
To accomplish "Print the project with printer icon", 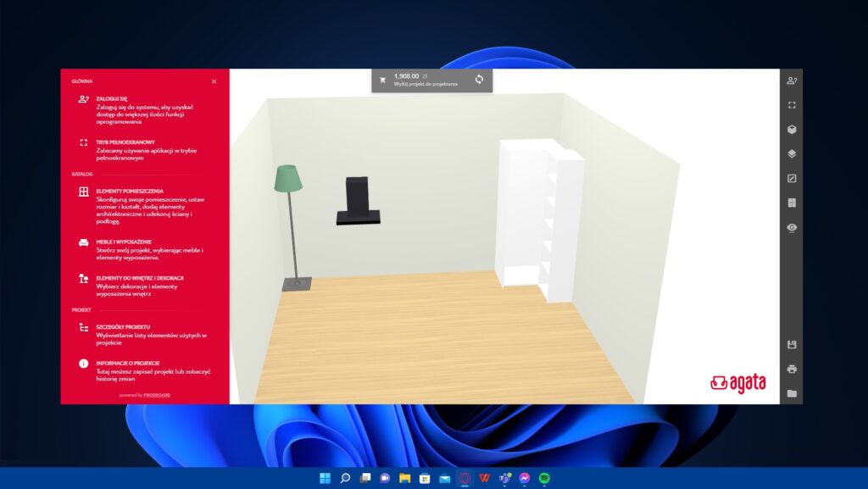I will click(x=792, y=369).
